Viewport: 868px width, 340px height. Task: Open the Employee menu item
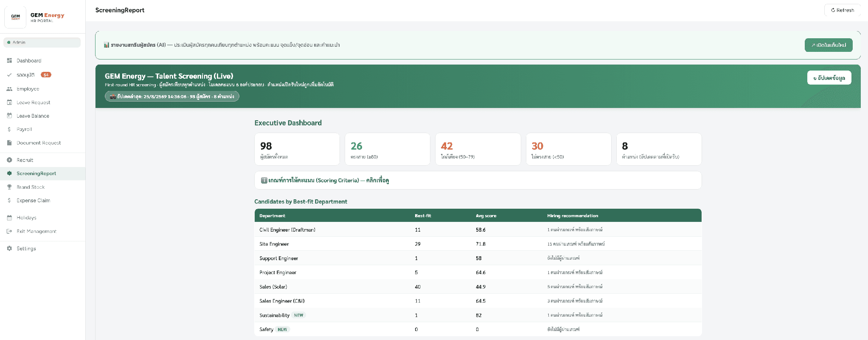[x=42, y=89]
